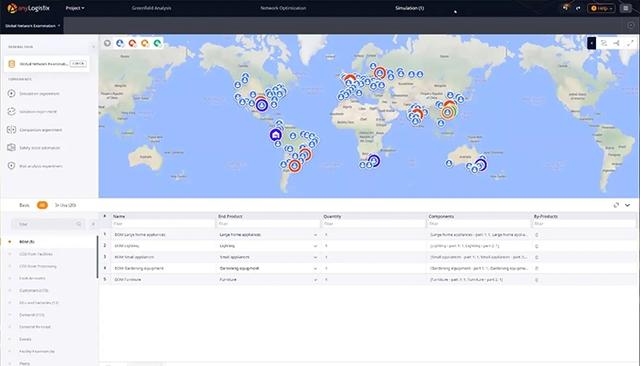Open Comparison experiment
Screen dimensions: 640x366
[40, 130]
